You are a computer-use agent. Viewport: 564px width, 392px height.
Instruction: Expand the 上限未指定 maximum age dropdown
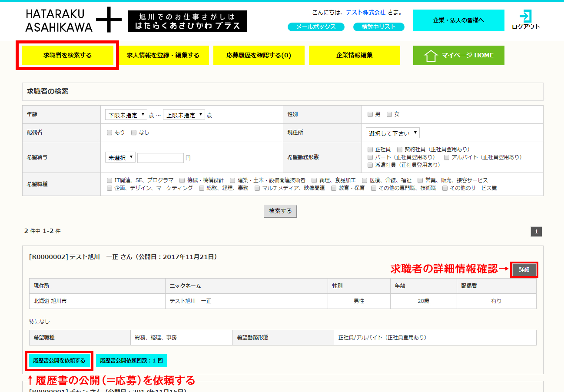coord(184,115)
